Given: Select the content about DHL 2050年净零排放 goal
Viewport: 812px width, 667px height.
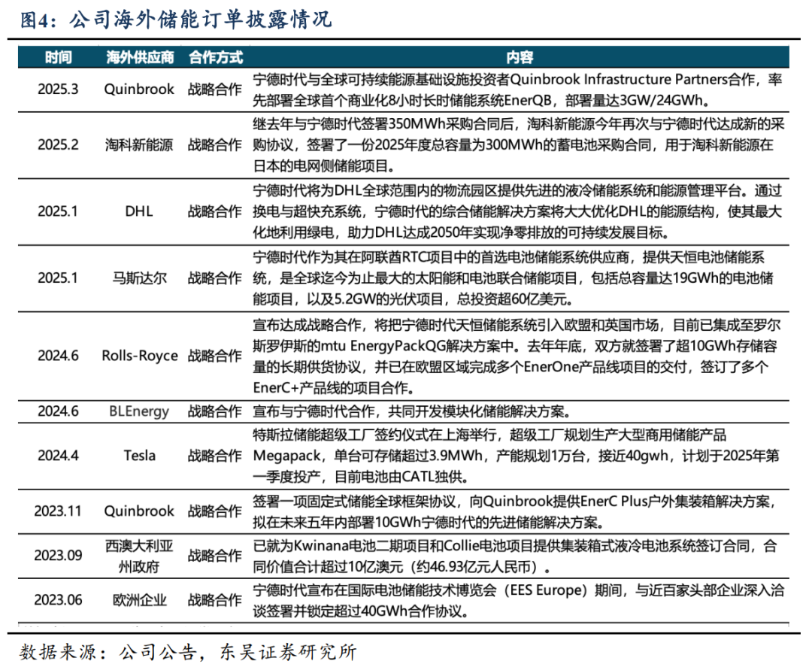Looking at the screenshot, I should [x=517, y=212].
